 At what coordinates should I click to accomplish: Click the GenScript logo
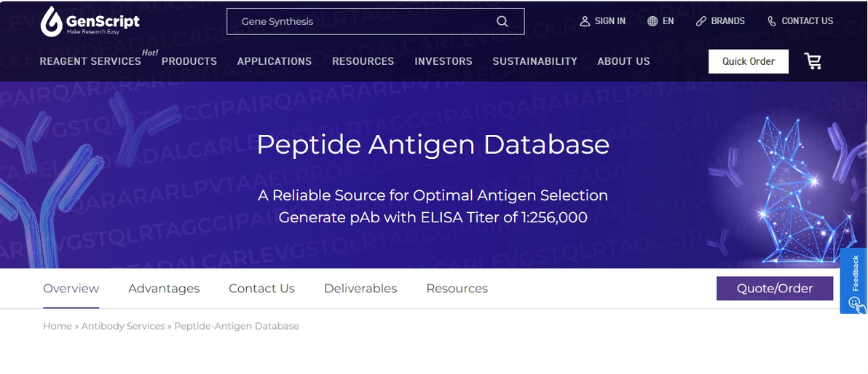tap(90, 22)
